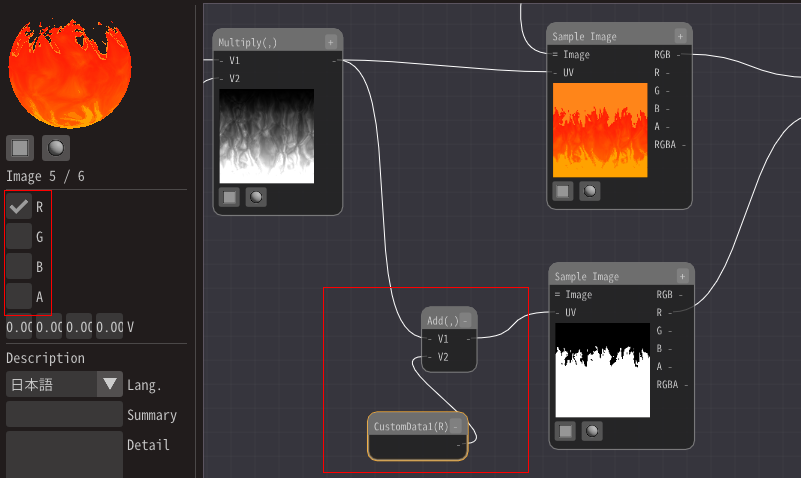Set bottom Sample Image node to square preview

pyautogui.click(x=566, y=431)
